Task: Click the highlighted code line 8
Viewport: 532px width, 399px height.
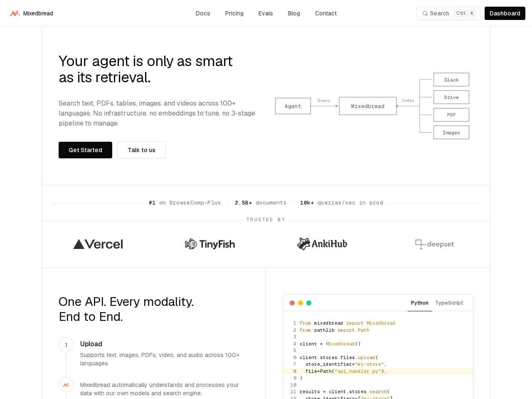Action: pos(378,371)
